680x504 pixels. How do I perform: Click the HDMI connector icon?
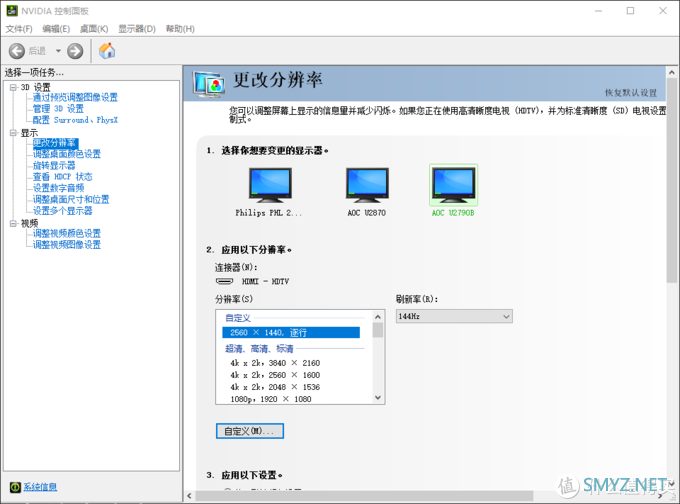(224, 281)
